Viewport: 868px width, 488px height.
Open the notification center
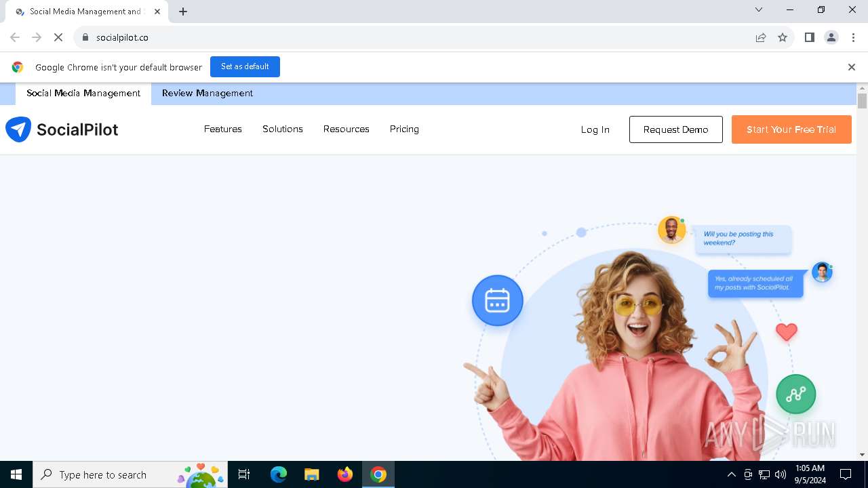coord(846,474)
